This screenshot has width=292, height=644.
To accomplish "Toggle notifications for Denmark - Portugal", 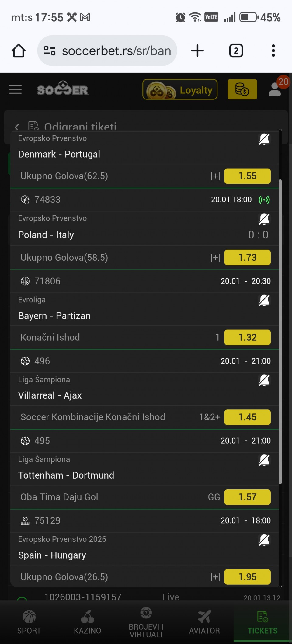I will click(x=264, y=139).
